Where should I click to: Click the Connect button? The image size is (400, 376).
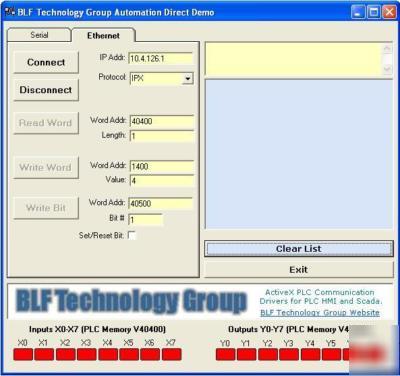point(46,62)
